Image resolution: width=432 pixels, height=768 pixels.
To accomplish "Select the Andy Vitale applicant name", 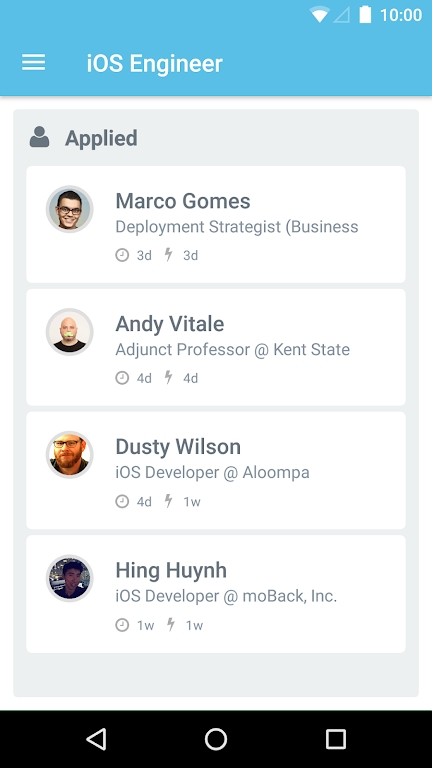I will pyautogui.click(x=170, y=324).
